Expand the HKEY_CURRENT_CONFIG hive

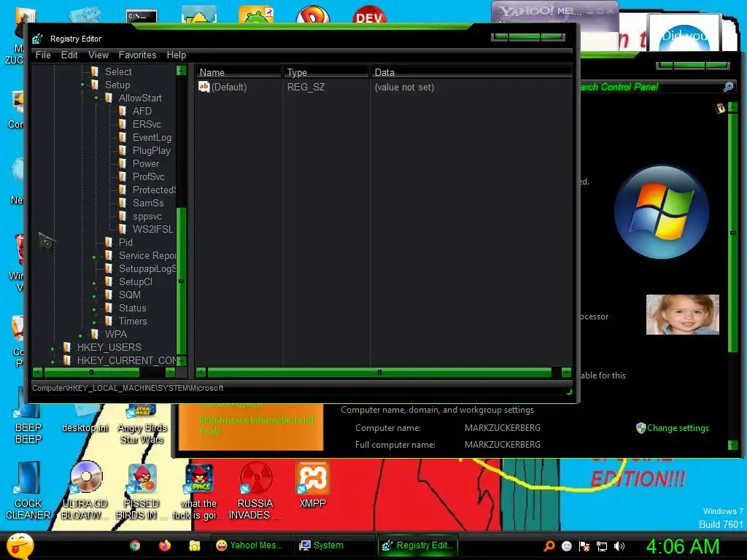[53, 362]
